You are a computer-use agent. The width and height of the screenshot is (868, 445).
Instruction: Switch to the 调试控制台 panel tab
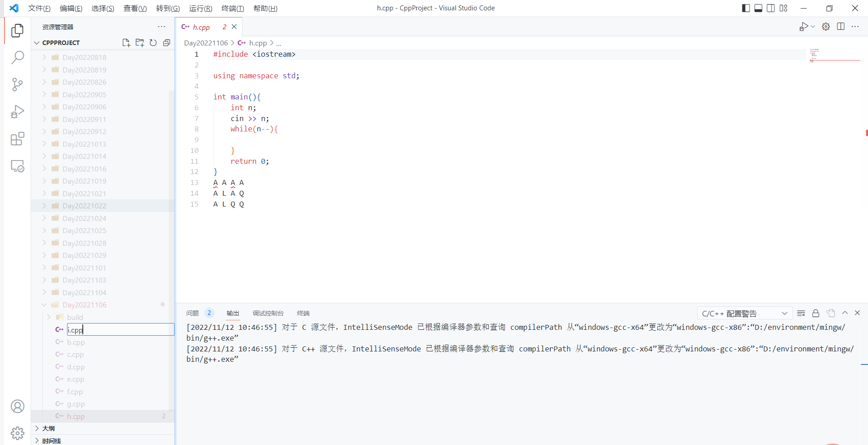tap(268, 313)
